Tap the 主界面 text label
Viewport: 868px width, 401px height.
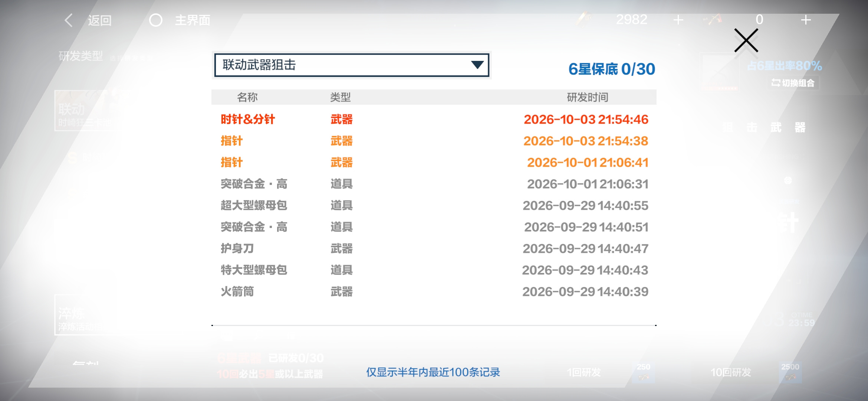(193, 20)
